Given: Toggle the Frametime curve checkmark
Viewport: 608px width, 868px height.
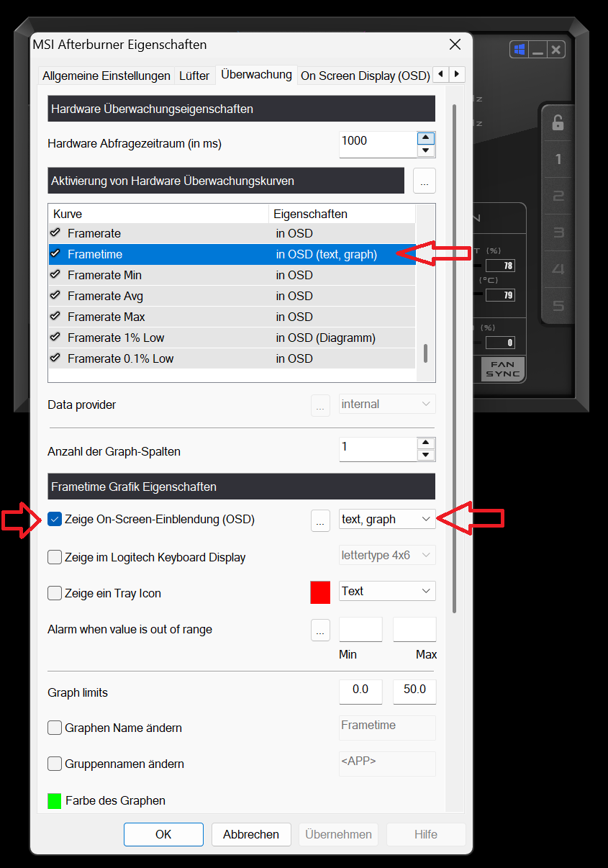Looking at the screenshot, I should (55, 254).
